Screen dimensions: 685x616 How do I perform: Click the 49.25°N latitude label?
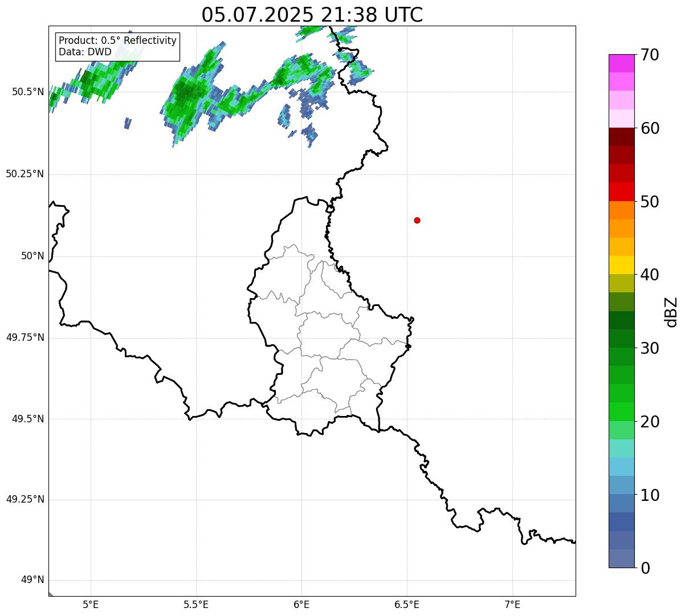point(25,499)
